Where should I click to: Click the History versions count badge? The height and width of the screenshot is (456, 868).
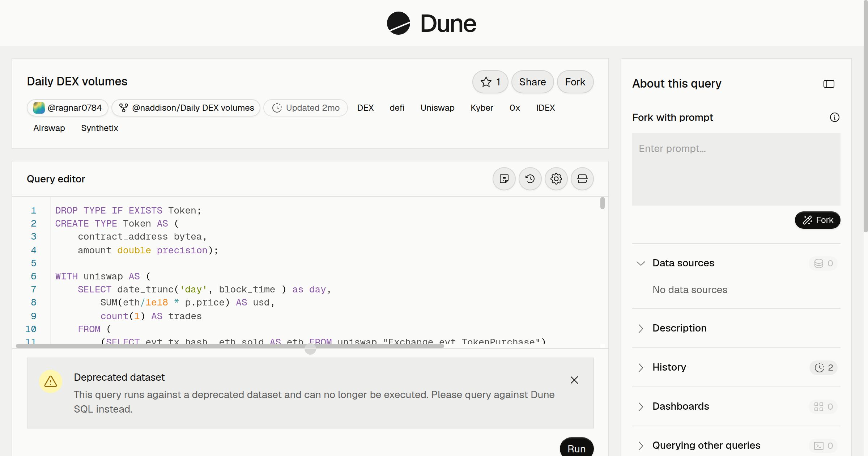(x=824, y=367)
